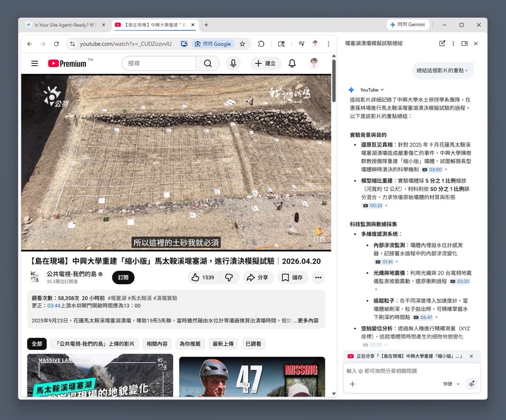Click the 分享 share button

(x=257, y=278)
